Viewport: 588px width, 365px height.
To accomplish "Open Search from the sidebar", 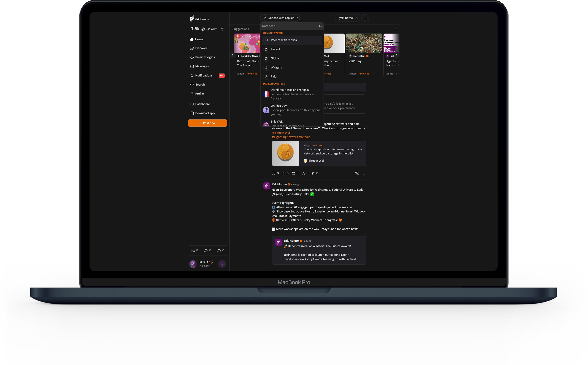I will coord(207,84).
